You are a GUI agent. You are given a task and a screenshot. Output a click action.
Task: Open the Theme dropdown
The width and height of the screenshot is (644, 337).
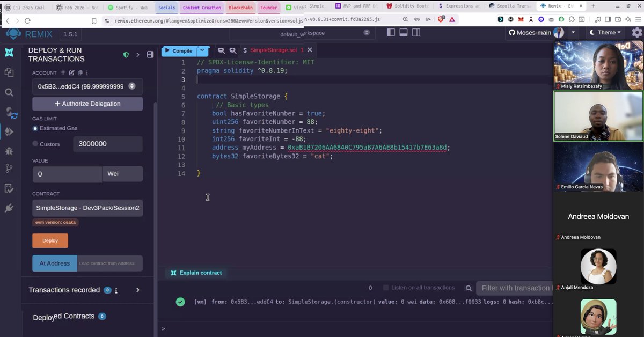pyautogui.click(x=605, y=33)
